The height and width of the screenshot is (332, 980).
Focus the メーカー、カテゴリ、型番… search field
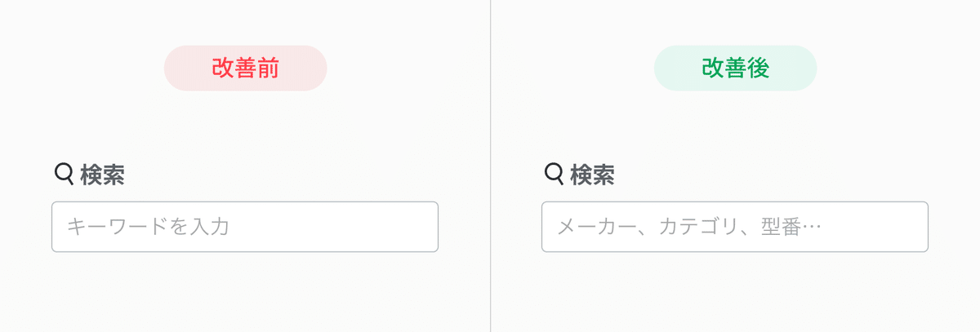click(735, 227)
